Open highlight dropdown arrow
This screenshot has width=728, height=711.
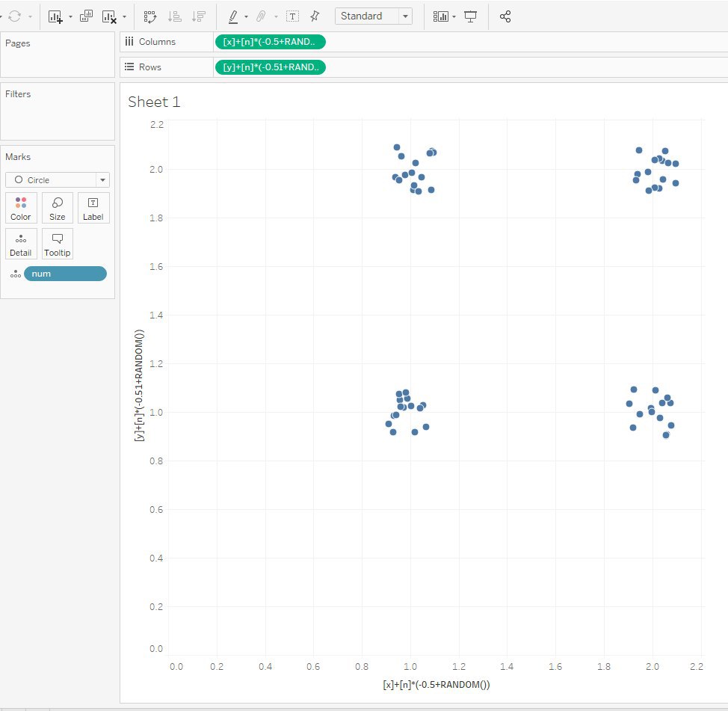[x=246, y=16]
